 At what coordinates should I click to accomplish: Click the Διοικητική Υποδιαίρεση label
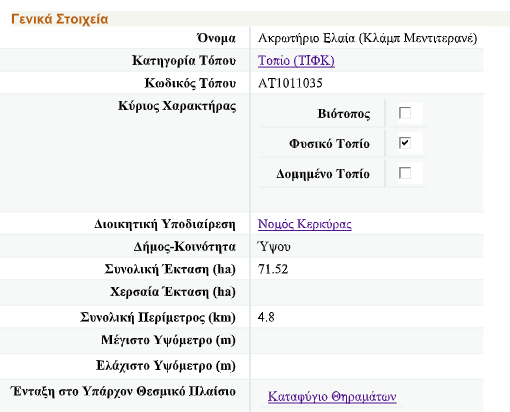(x=165, y=224)
